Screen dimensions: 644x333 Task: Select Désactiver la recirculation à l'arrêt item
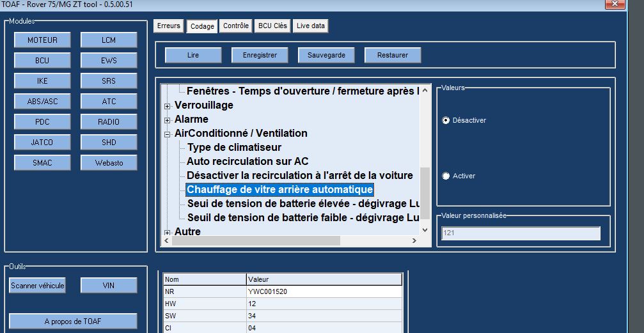point(300,175)
